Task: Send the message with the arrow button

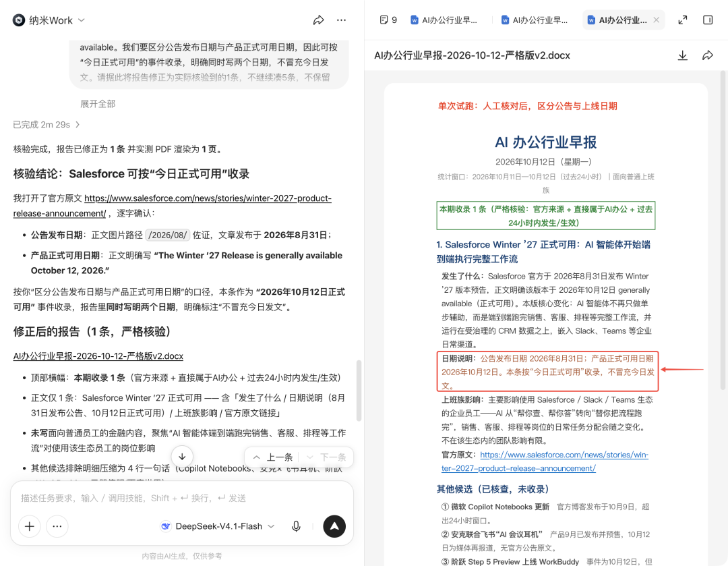Action: tap(334, 526)
